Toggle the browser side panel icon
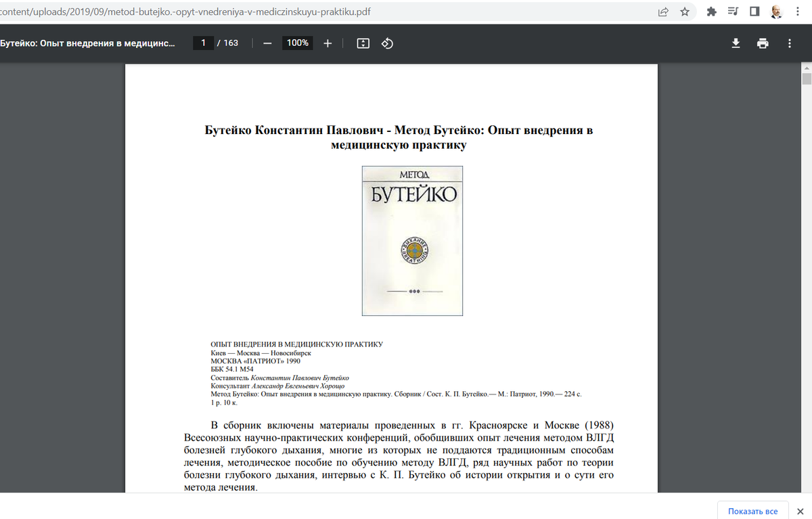Screen dimensions: 812x519 pyautogui.click(x=754, y=12)
